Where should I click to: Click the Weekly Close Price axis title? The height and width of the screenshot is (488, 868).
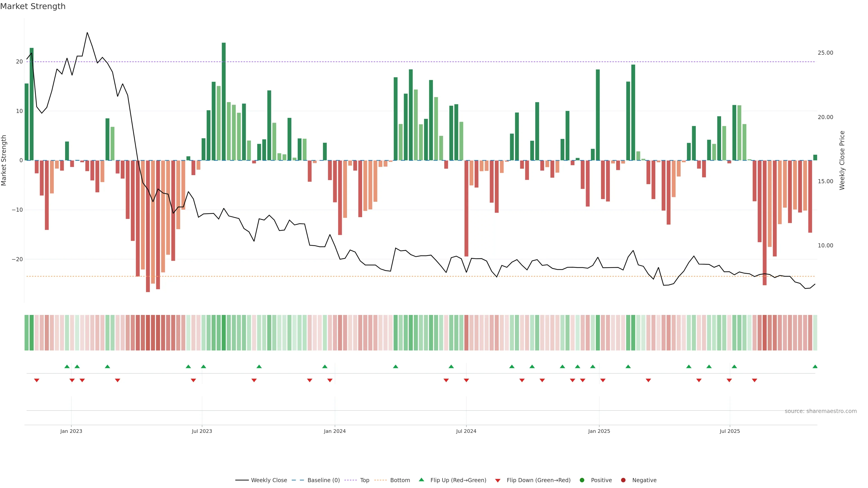tap(842, 160)
